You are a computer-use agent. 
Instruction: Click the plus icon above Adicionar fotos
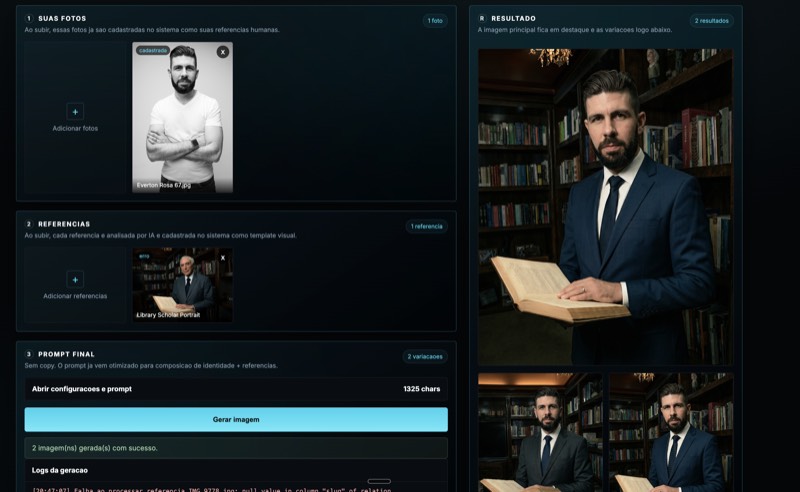click(75, 111)
